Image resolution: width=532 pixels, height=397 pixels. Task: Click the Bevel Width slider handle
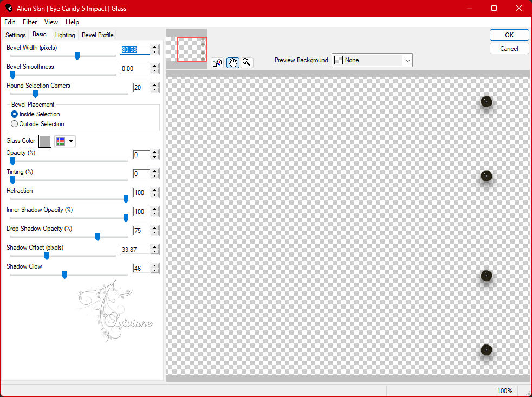click(77, 56)
